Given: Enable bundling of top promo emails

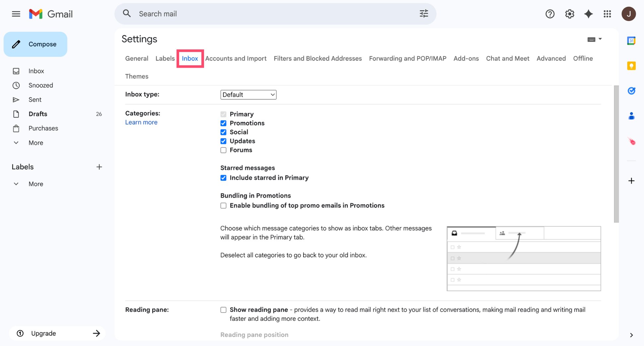Looking at the screenshot, I should coord(223,206).
